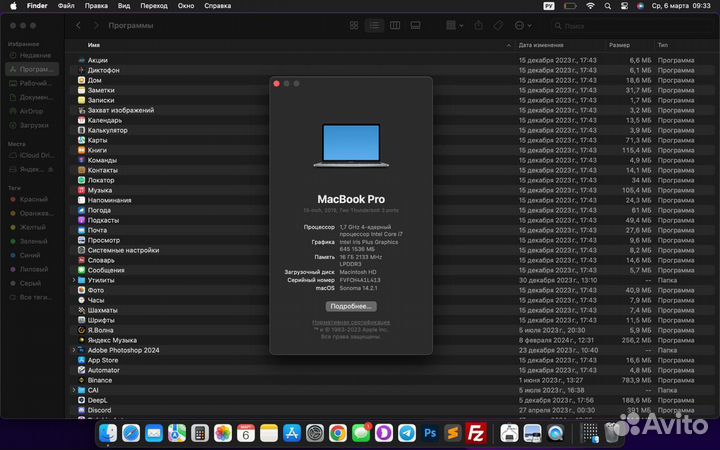Image resolution: width=720 pixels, height=450 pixels.
Task: Select the Синий tag in the sidebar
Action: click(x=32, y=255)
